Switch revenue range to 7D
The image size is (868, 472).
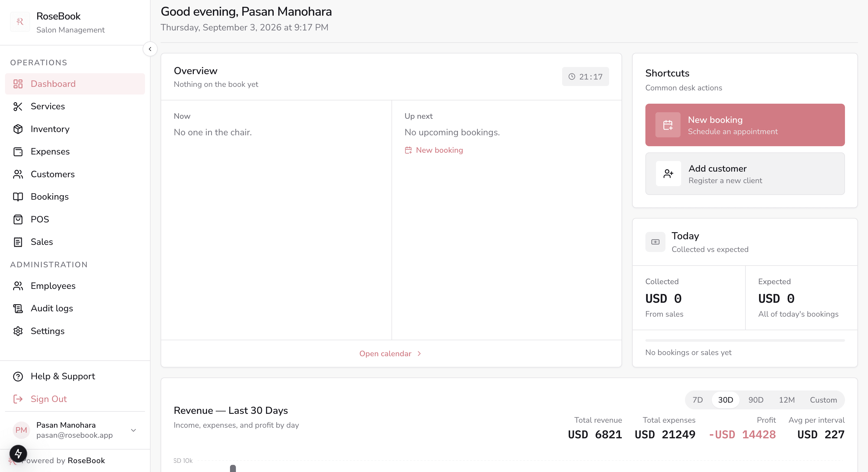point(697,400)
